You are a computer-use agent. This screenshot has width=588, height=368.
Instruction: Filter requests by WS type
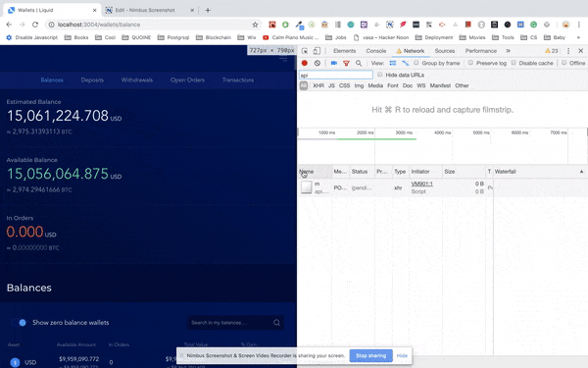[421, 85]
